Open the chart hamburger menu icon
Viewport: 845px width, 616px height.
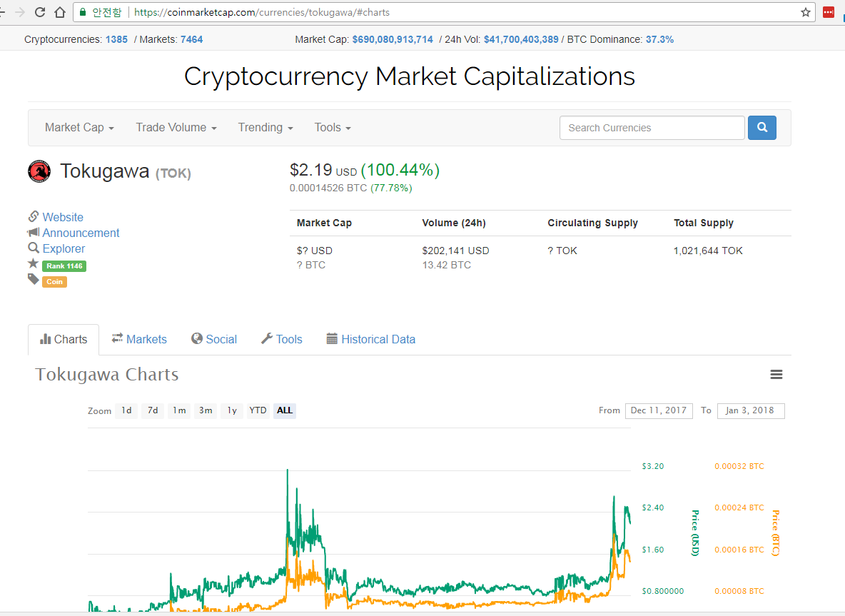(x=776, y=375)
